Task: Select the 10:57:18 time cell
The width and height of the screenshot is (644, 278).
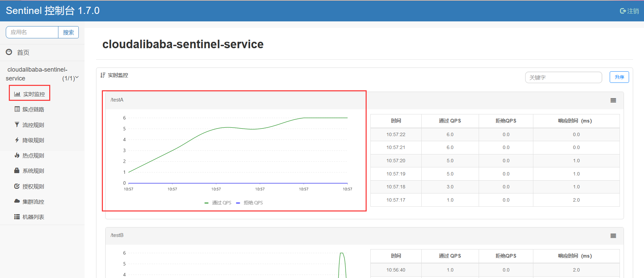Action: click(x=396, y=187)
